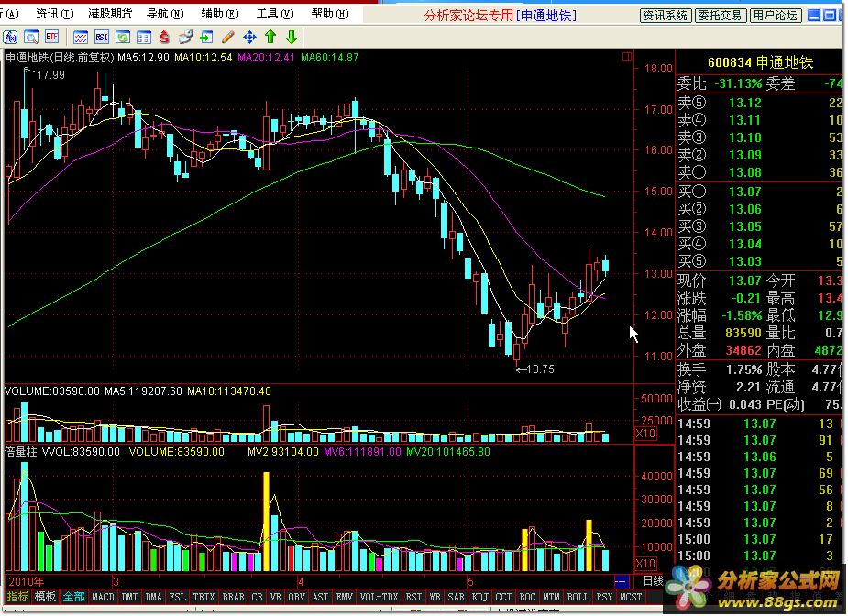Image resolution: width=848 pixels, height=616 pixels.
Task: Switch to the PSY indicator tab
Action: (x=604, y=597)
